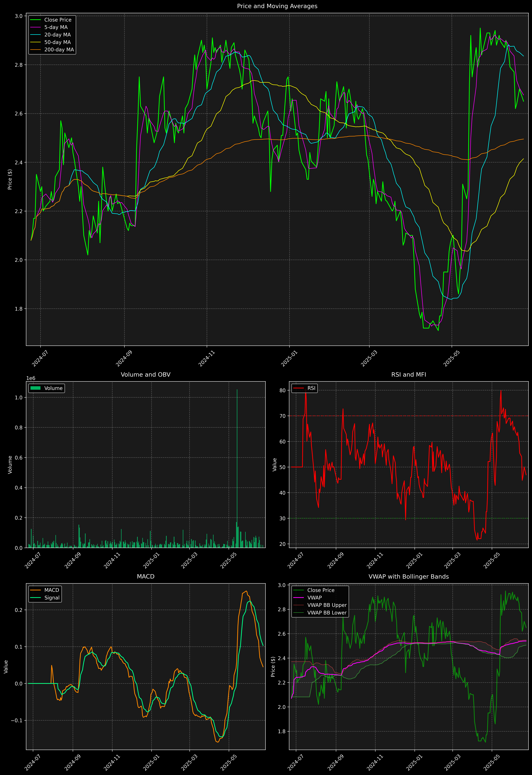
Task: Click the '2.4' tick on the top price chart
Action: [19, 162]
